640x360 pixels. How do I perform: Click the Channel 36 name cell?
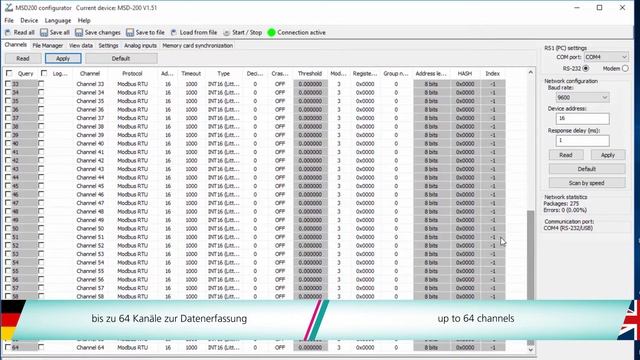click(90, 109)
